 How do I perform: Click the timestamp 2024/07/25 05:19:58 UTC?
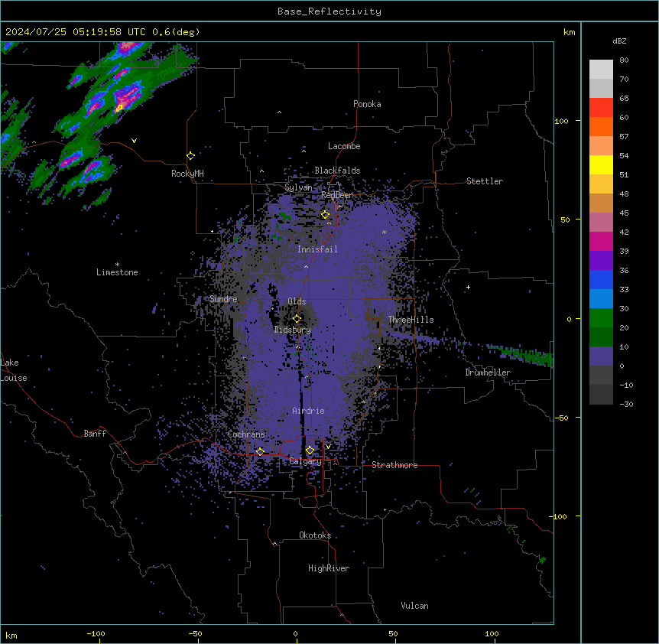tap(76, 32)
